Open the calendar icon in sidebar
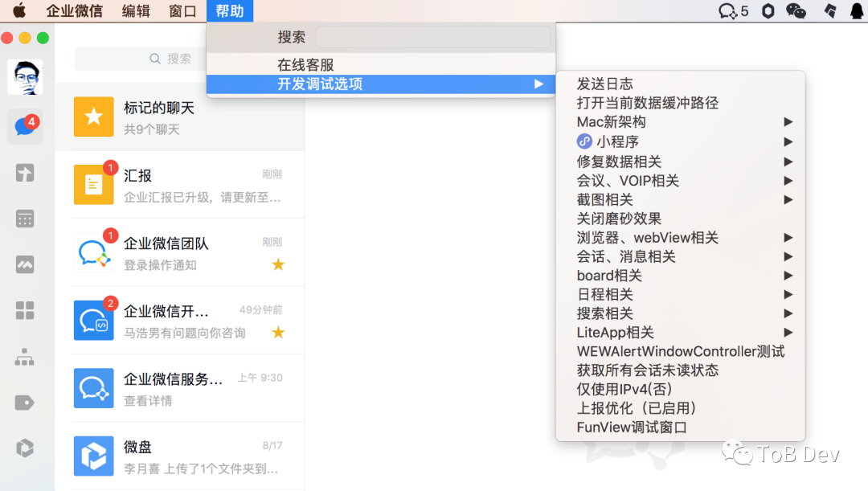 [x=25, y=219]
